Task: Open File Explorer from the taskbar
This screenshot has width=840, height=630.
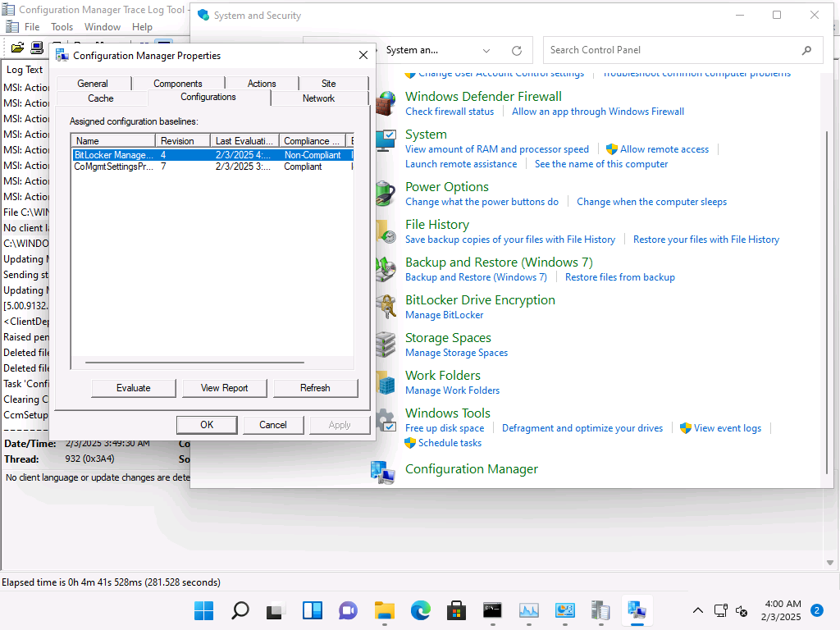Action: 385,610
